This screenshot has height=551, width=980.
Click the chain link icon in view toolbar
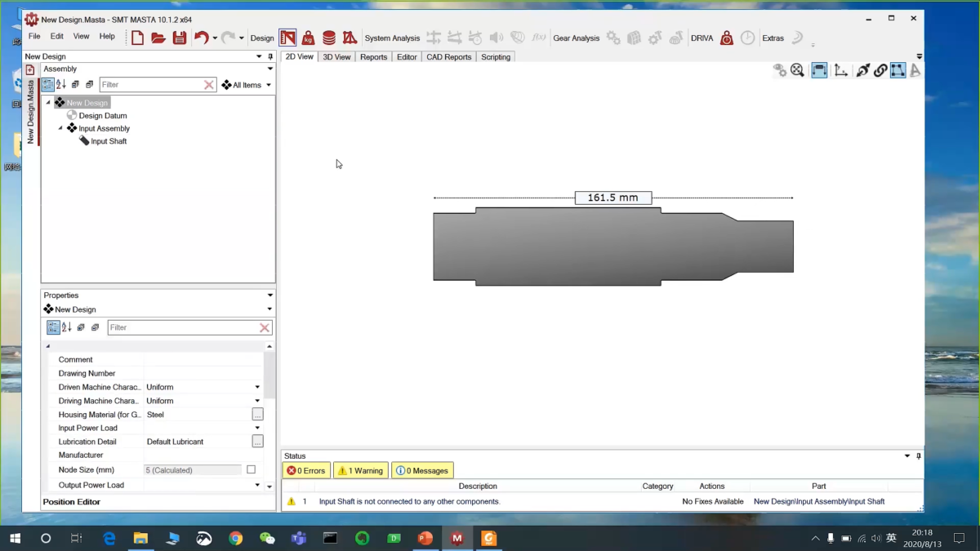880,71
